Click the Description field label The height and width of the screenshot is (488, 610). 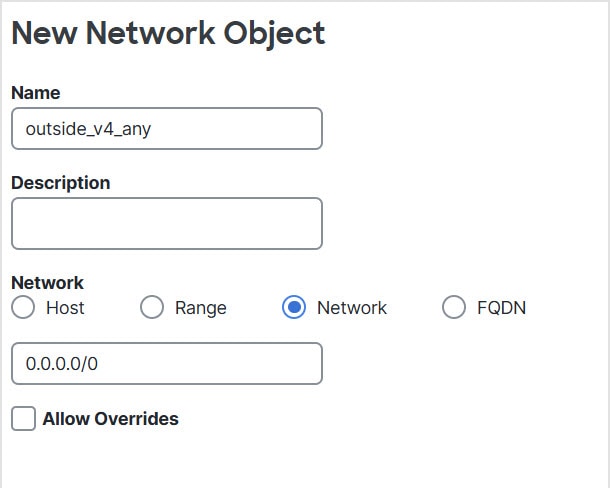coord(61,183)
